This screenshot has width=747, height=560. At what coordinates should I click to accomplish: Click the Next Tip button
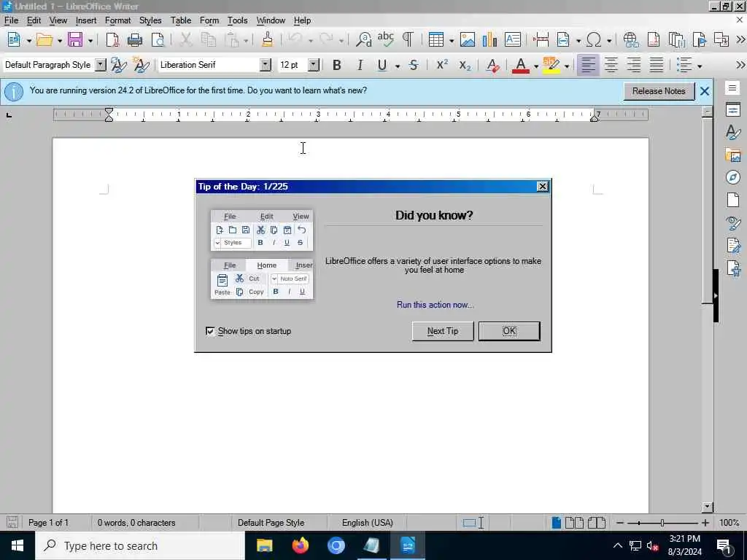click(x=443, y=331)
